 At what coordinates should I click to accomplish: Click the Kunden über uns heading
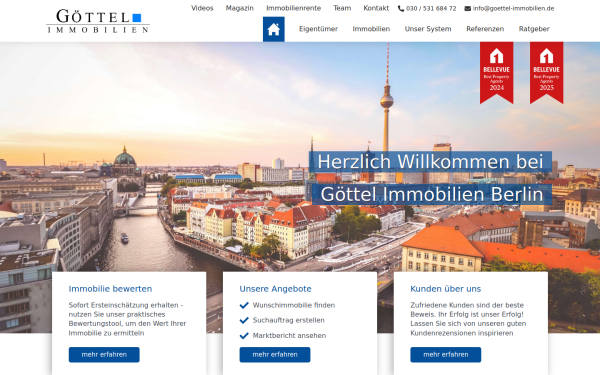click(445, 289)
